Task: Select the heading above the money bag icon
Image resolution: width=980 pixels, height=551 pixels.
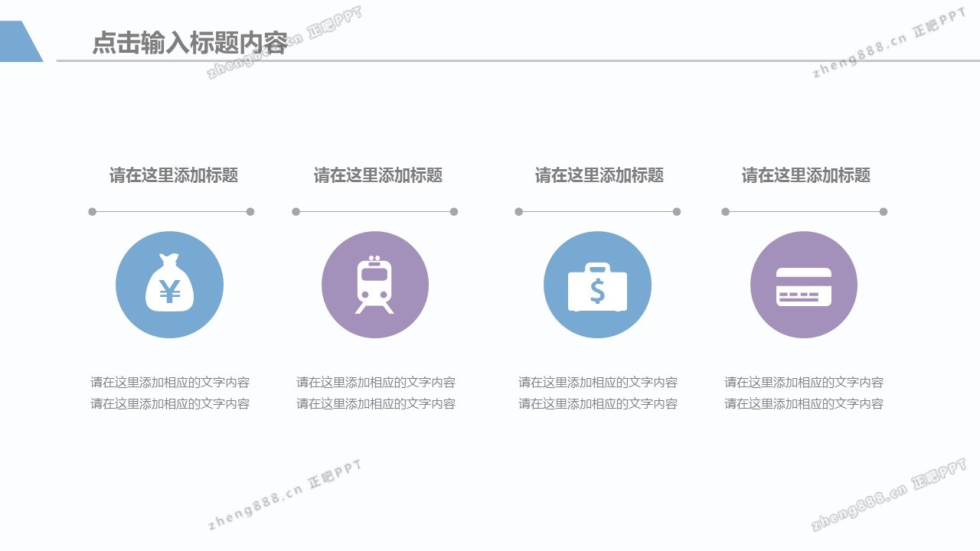Action: (x=174, y=175)
